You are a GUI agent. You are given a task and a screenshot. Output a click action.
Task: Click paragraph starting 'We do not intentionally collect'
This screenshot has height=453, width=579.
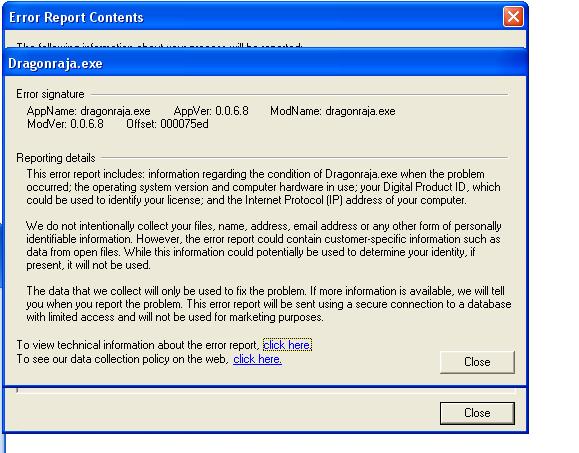(x=263, y=246)
